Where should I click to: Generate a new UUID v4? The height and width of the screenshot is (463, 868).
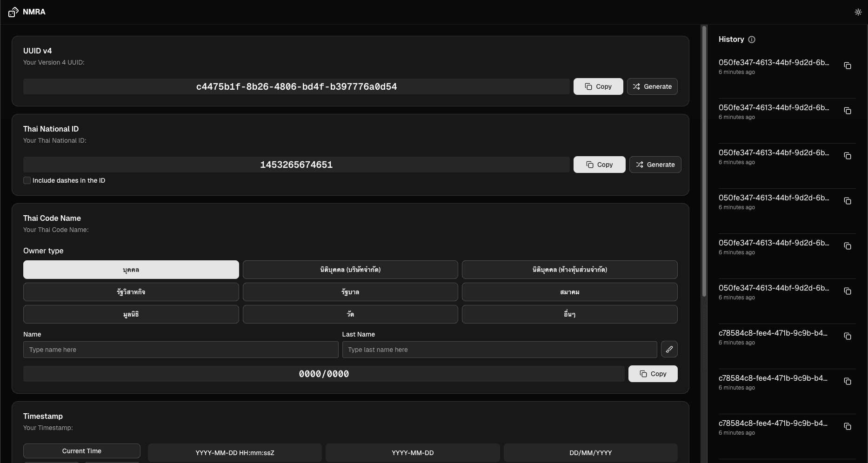pyautogui.click(x=652, y=86)
